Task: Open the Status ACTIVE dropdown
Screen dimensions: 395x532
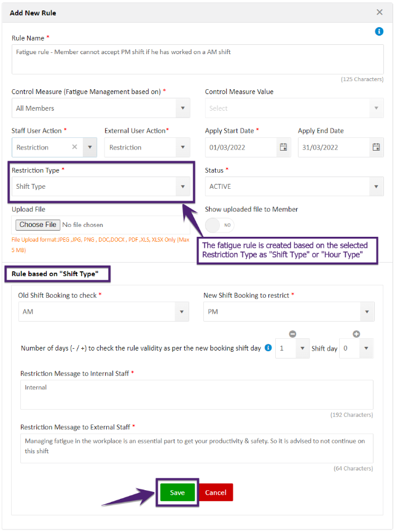Action: pyautogui.click(x=294, y=186)
